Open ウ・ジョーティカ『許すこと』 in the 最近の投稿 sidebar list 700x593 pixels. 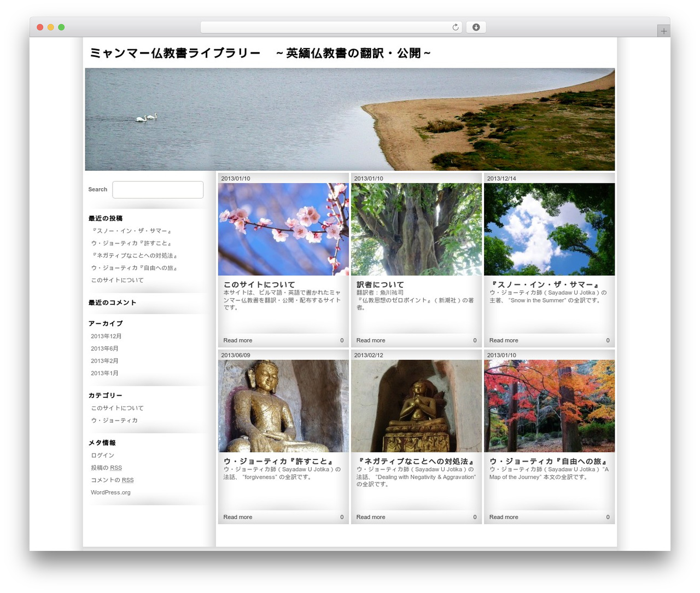coord(132,243)
